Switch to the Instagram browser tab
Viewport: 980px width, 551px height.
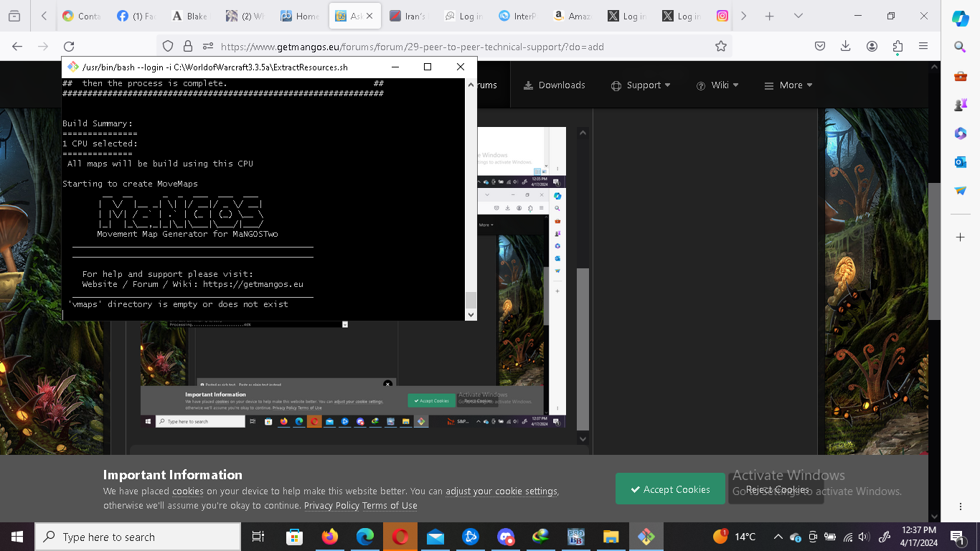(722, 16)
